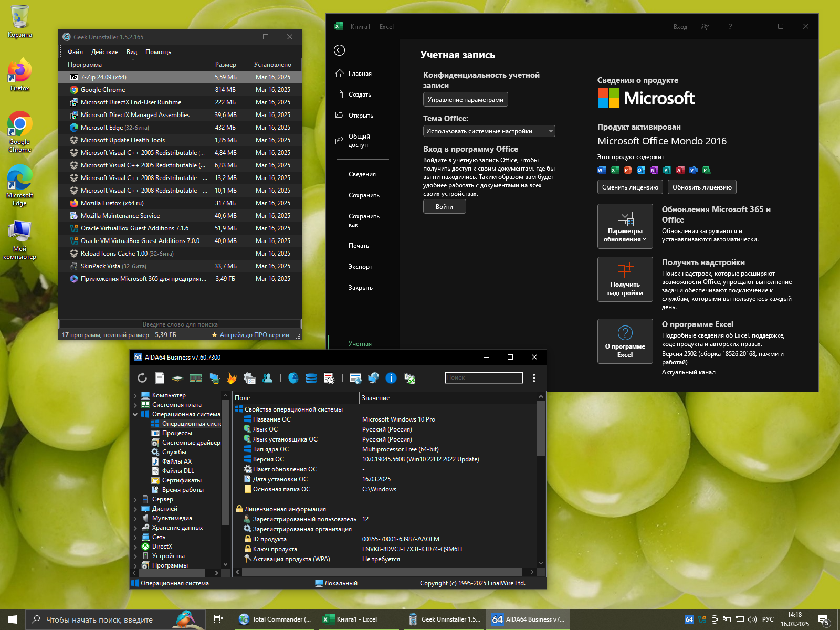Click the Windows Start button
The width and height of the screenshot is (840, 630).
[13, 619]
